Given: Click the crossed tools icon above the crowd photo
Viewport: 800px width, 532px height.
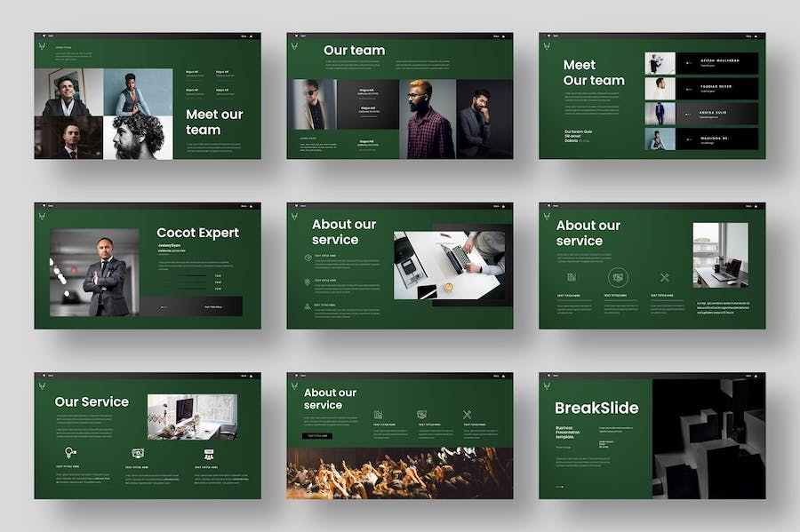Looking at the screenshot, I should pyautogui.click(x=468, y=415).
